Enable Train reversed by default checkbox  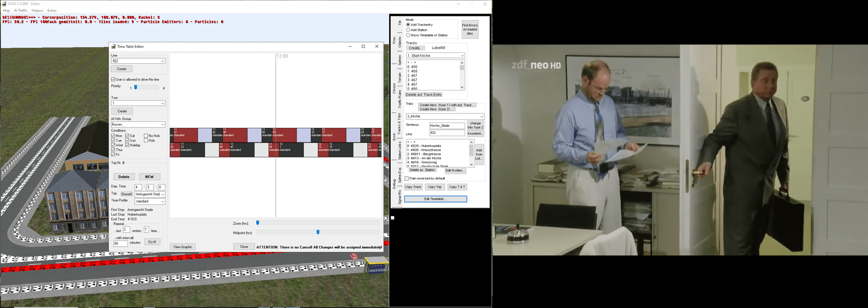tap(407, 179)
